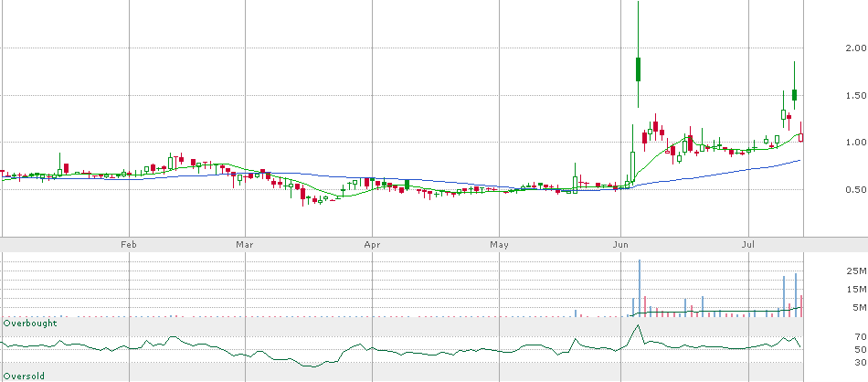Click the large green June spike candlestick body

pos(639,69)
